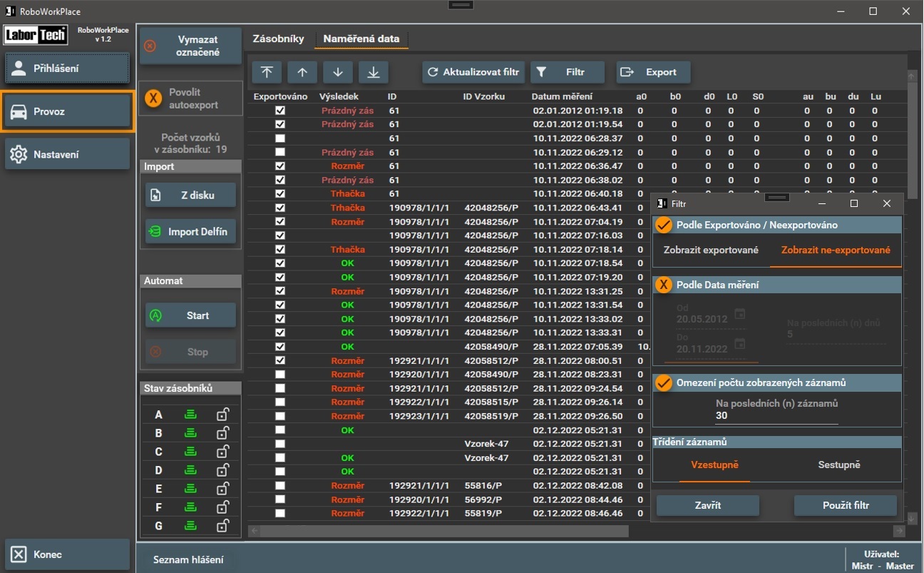Uncheck Exportováno for 10.11.2022 06:43.41 row

pyautogui.click(x=280, y=208)
